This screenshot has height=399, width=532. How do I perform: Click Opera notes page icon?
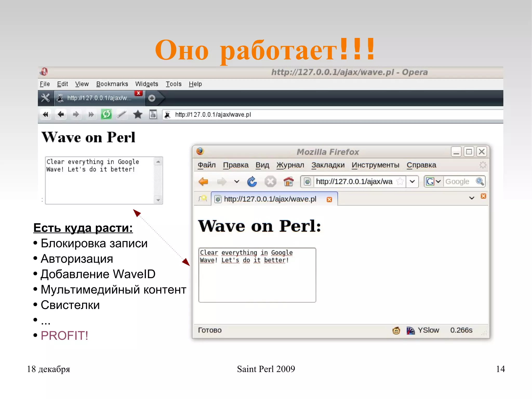(153, 114)
